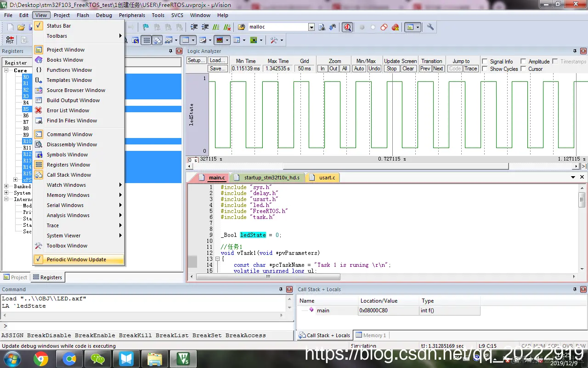The image size is (588, 368).
Task: Click the Logic Analyzer Setup... button
Action: pos(197,61)
